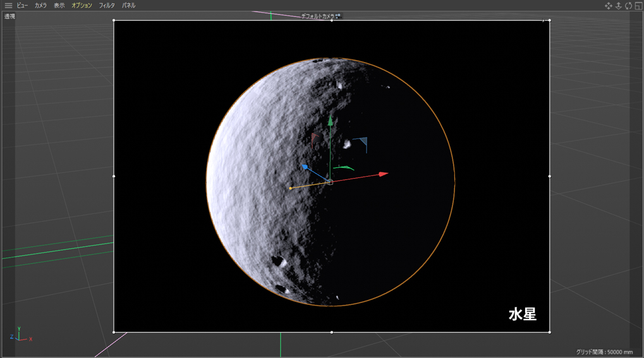Click the maximize viewport layout icon
Screen dimensions: 644x358
(638, 6)
